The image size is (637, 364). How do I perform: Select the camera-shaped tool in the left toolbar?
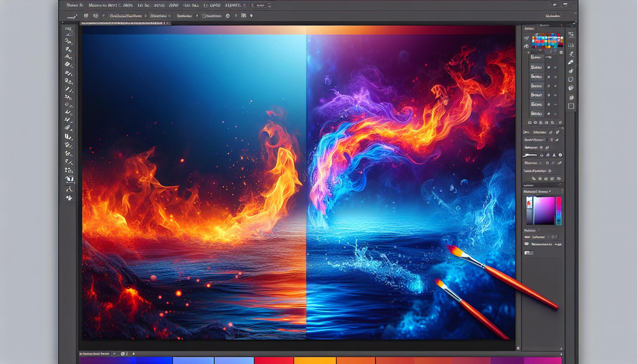69,179
